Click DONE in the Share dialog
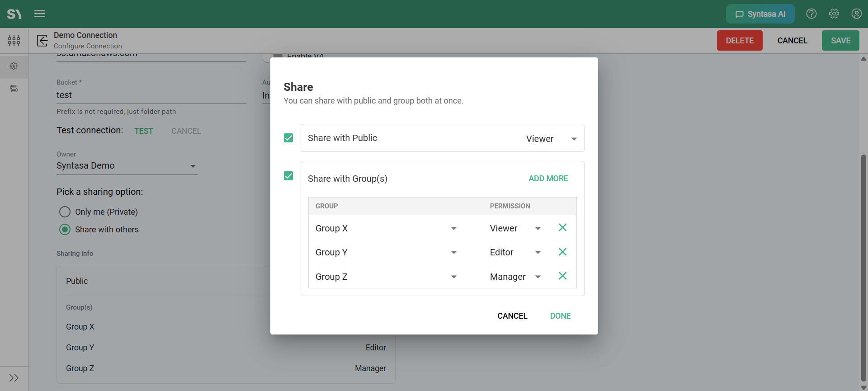868x391 pixels. [x=561, y=316]
